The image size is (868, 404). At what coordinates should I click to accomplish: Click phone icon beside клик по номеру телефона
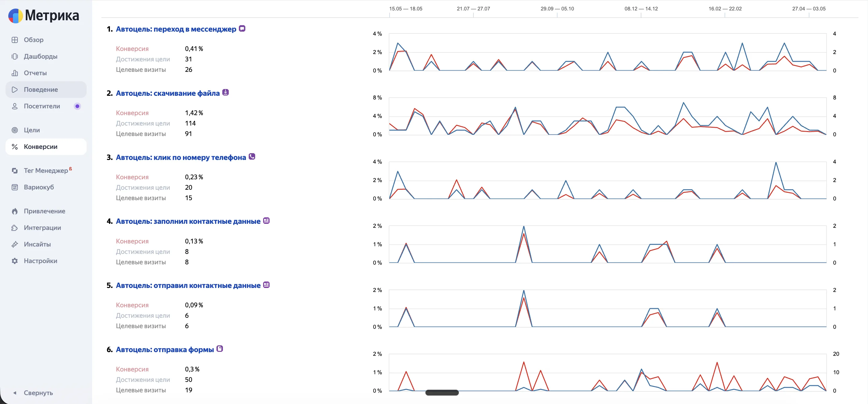(x=252, y=157)
